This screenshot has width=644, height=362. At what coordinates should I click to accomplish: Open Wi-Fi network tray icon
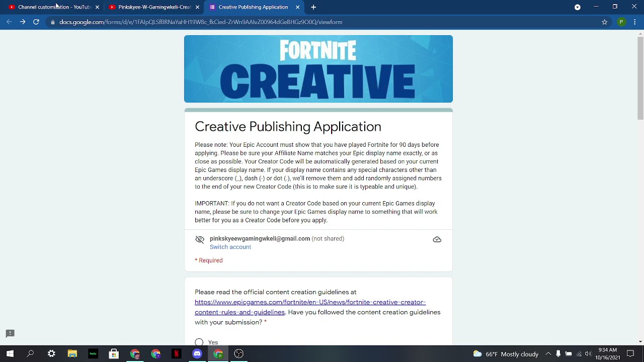[579, 354]
